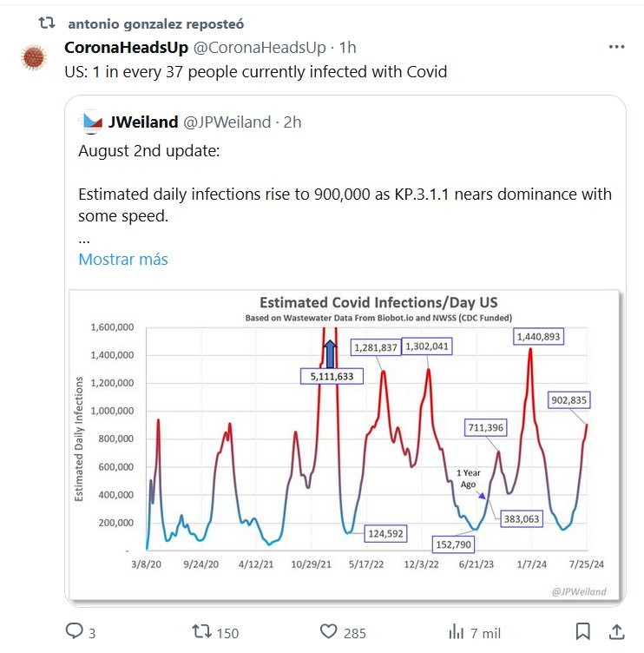
Task: Repost this tweet with the retweet icon
Action: tap(200, 631)
